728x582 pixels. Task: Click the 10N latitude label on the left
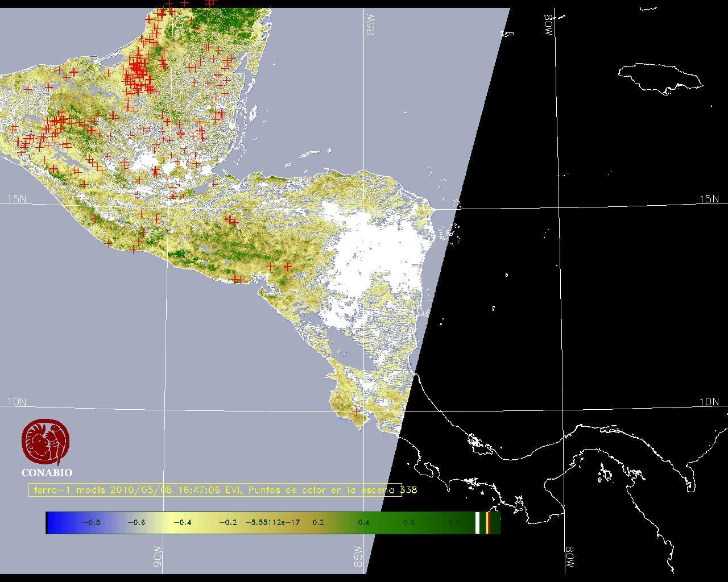click(x=16, y=402)
